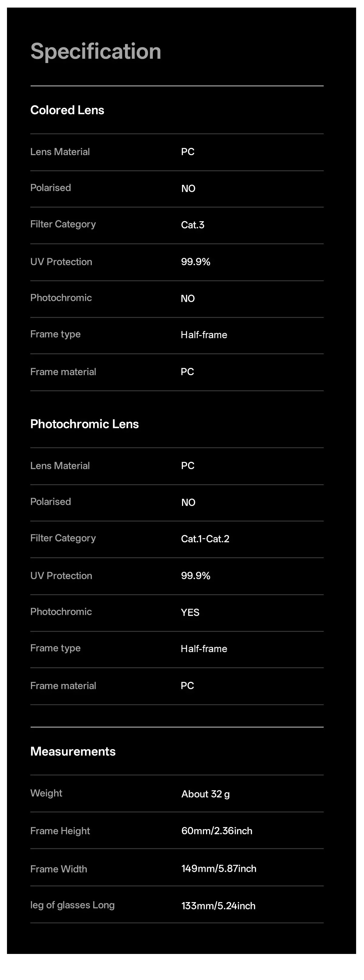Click the Cat.3 filter category value
Viewport: 364px width, 980px height.
click(193, 225)
